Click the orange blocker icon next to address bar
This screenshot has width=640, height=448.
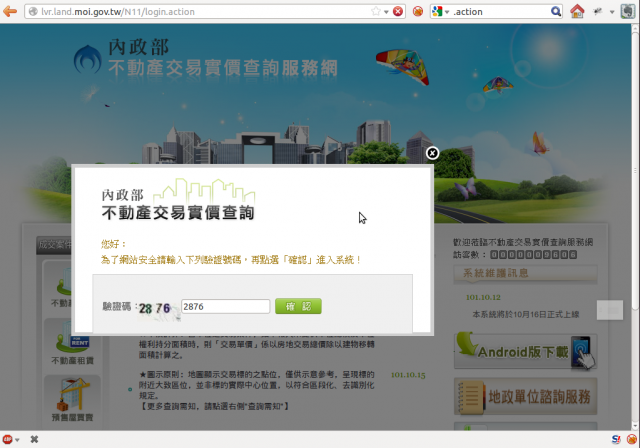[418, 11]
